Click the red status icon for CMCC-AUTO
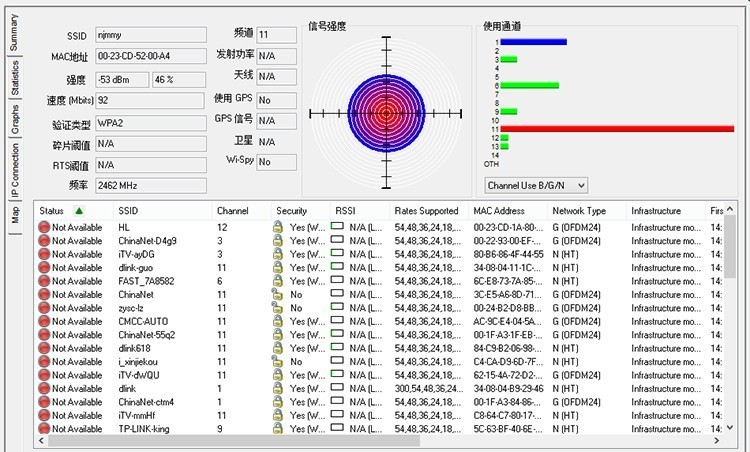Screen dimensions: 750x452 [44, 321]
